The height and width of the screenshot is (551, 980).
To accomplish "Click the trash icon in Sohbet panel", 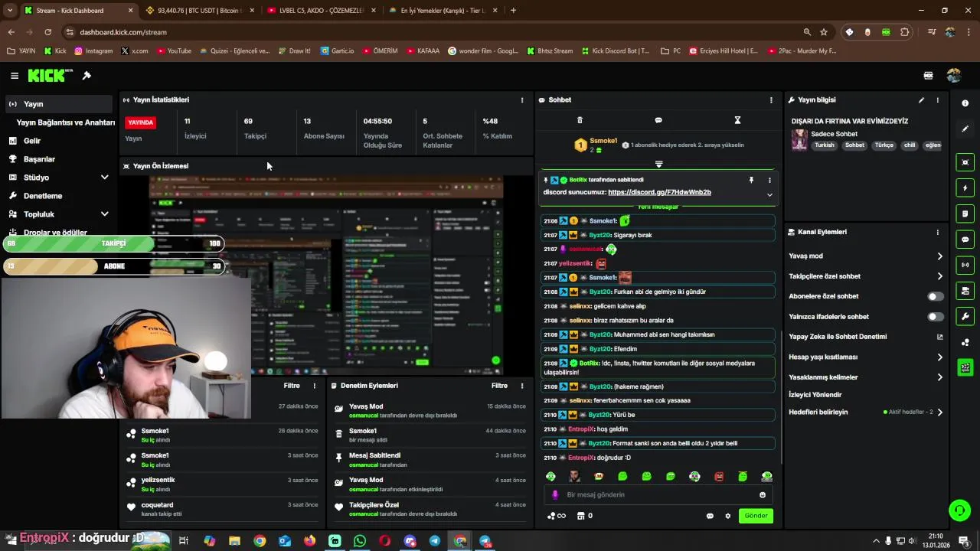I will tap(580, 120).
